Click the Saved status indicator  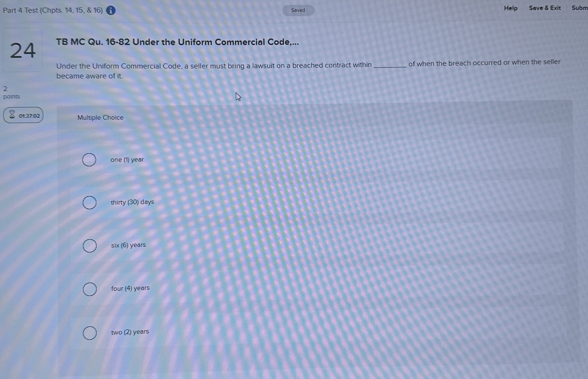coord(298,10)
